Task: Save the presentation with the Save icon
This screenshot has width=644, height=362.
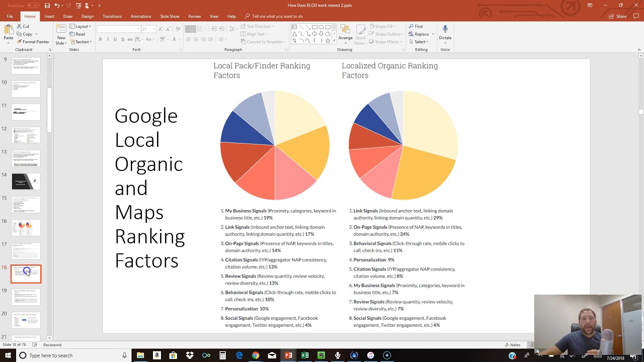Action: click(47, 6)
